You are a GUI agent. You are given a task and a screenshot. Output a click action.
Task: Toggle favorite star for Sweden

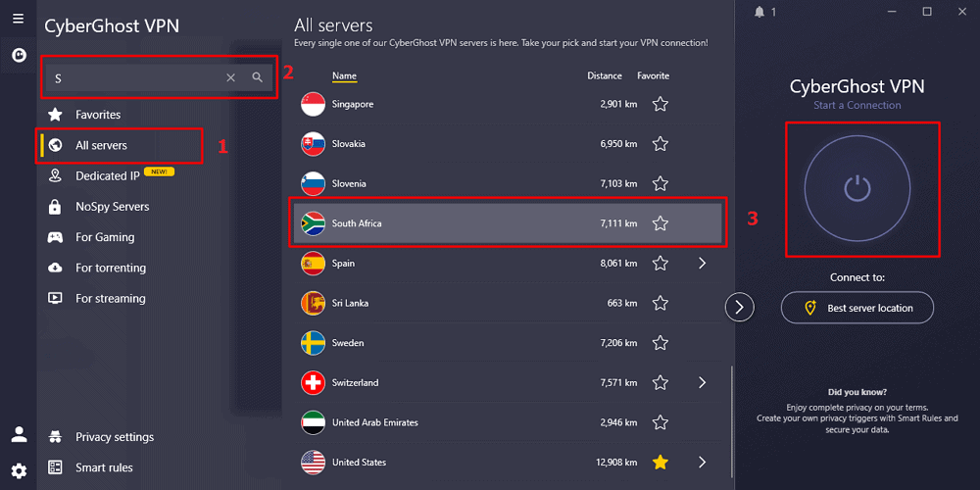click(661, 343)
